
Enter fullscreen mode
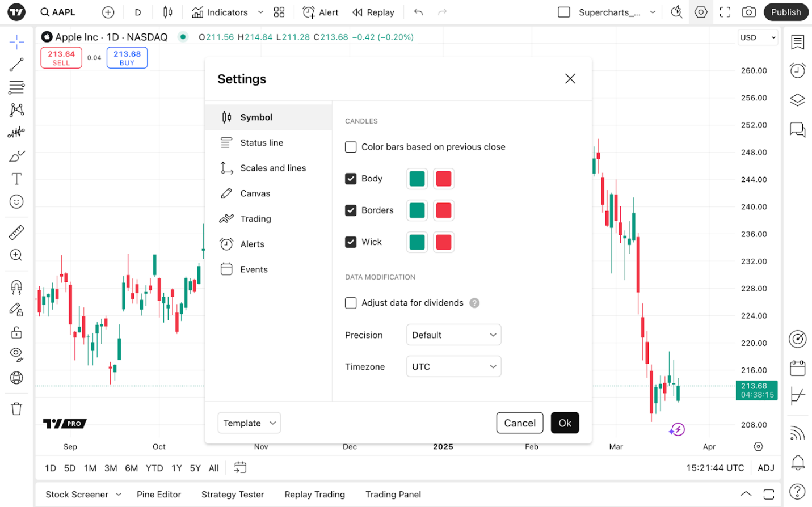point(725,12)
